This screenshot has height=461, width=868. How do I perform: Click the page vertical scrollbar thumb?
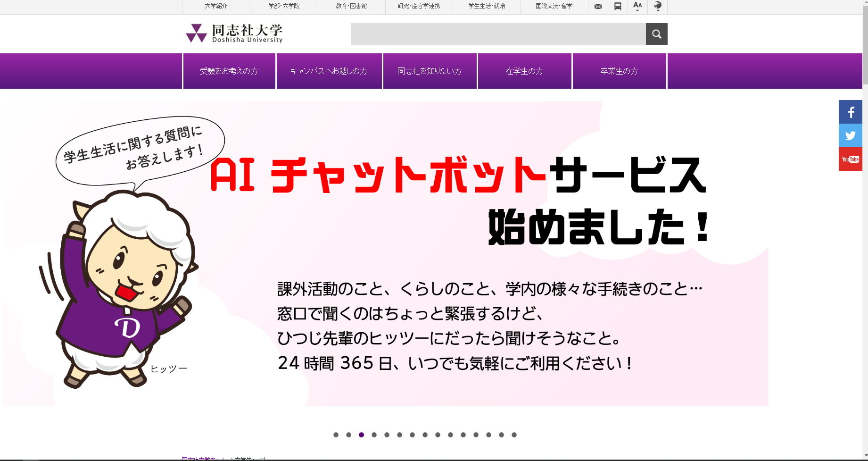865,45
